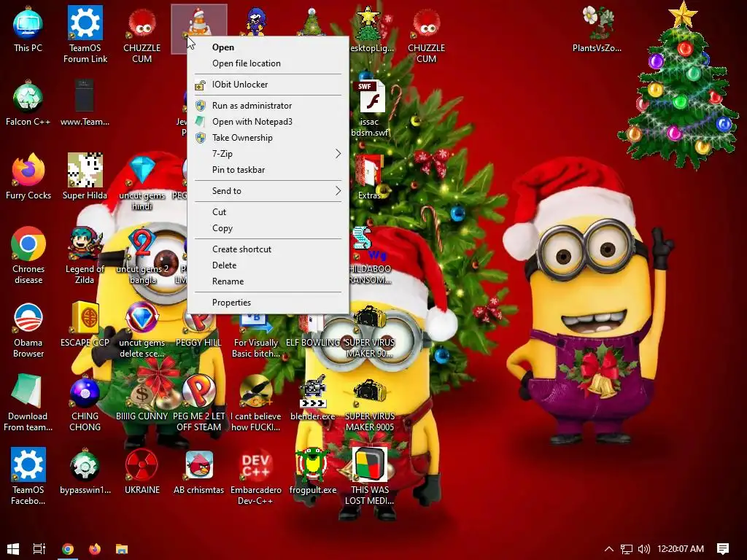
Task: Click the Embarcadero Dev-C++ icon
Action: [x=256, y=476]
